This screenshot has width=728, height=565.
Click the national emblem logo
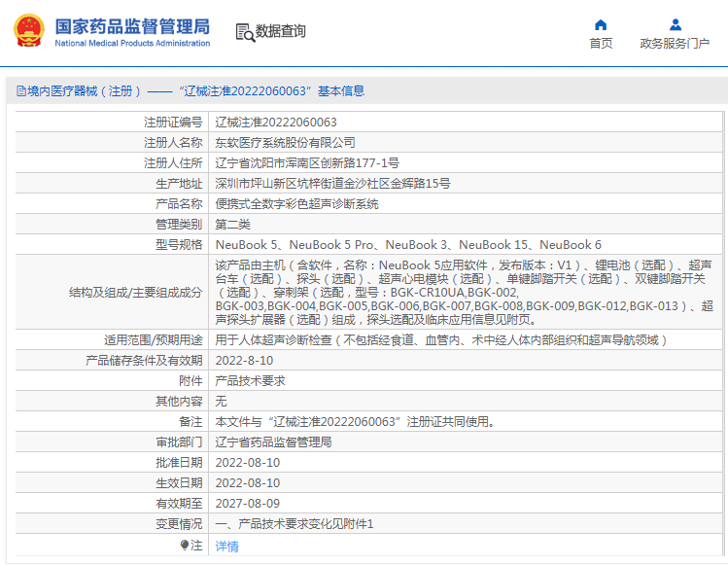[29, 31]
